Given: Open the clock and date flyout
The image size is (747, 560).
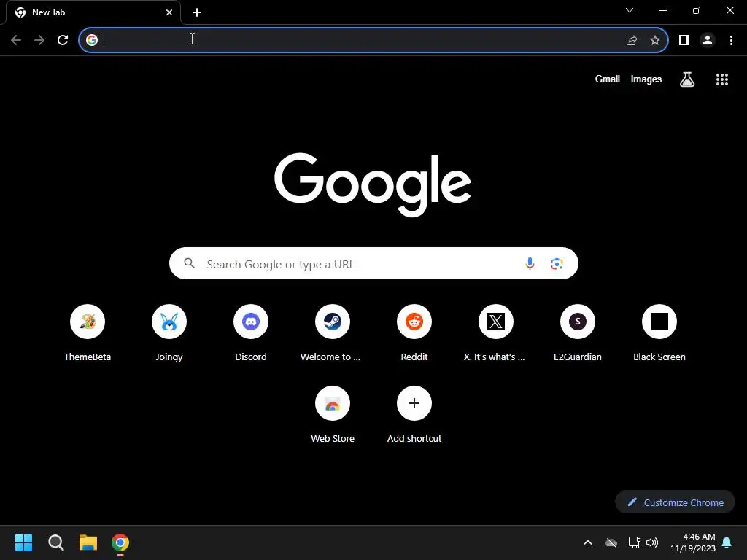Looking at the screenshot, I should point(693,542).
